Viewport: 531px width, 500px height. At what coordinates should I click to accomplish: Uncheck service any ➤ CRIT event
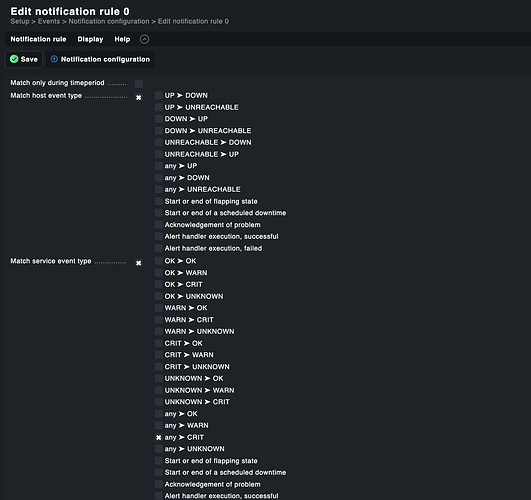(158, 437)
